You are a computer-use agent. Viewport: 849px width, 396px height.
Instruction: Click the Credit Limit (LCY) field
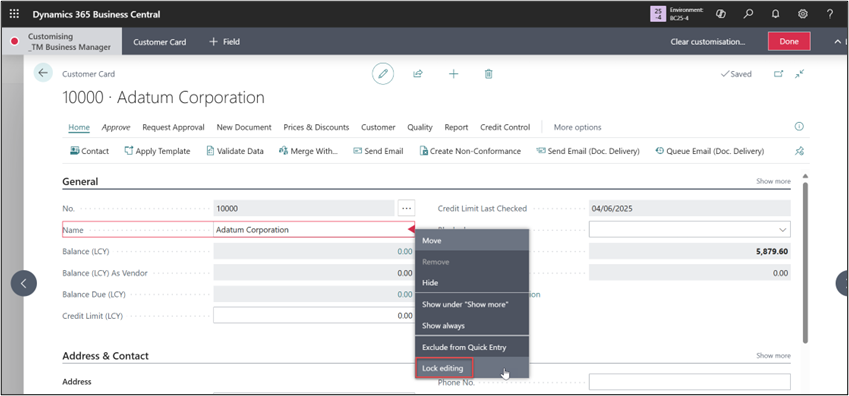314,315
